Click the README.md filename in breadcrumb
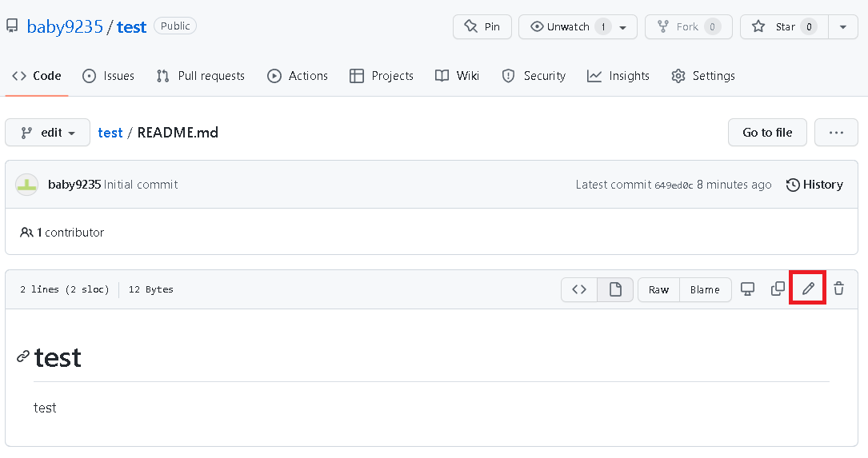This screenshot has width=868, height=458. tap(178, 133)
